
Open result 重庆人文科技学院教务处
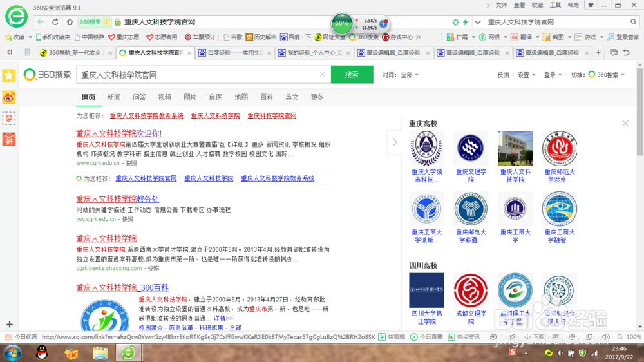(117, 199)
